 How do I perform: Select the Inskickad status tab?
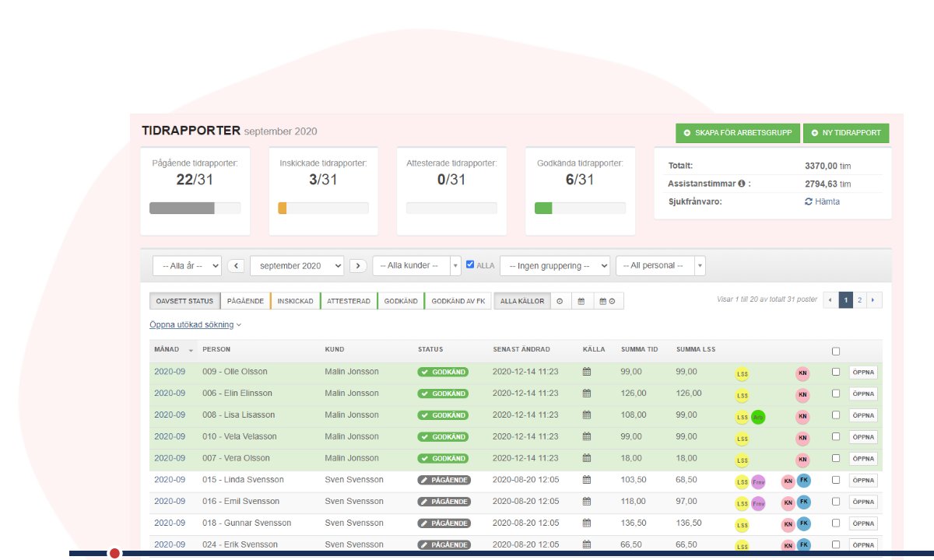pyautogui.click(x=295, y=301)
